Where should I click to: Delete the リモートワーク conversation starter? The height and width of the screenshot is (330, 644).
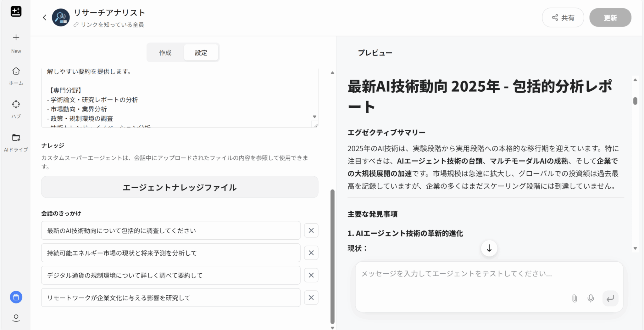311,298
